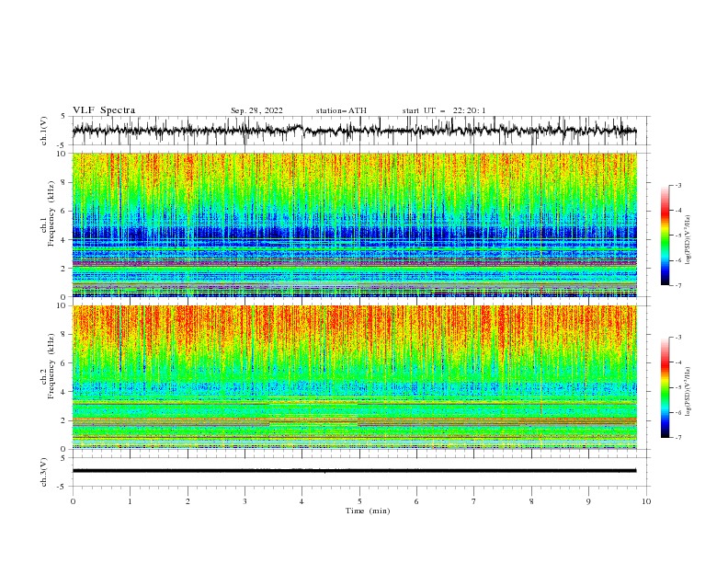
Task: Click tick label "5" on the time axis
Action: pyautogui.click(x=359, y=501)
